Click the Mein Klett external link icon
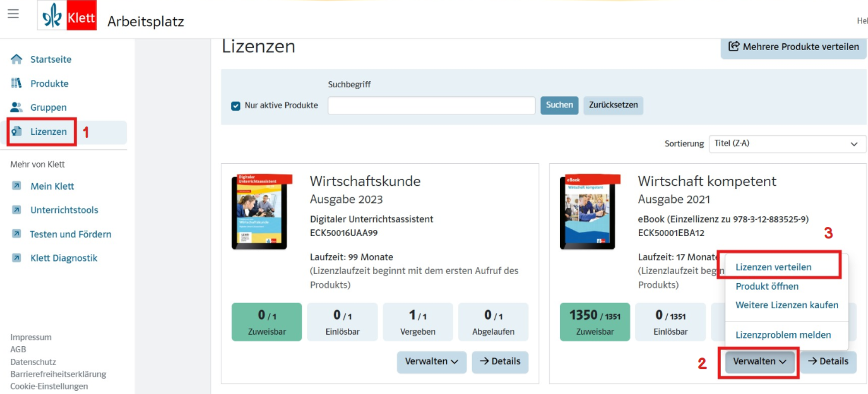 (16, 186)
